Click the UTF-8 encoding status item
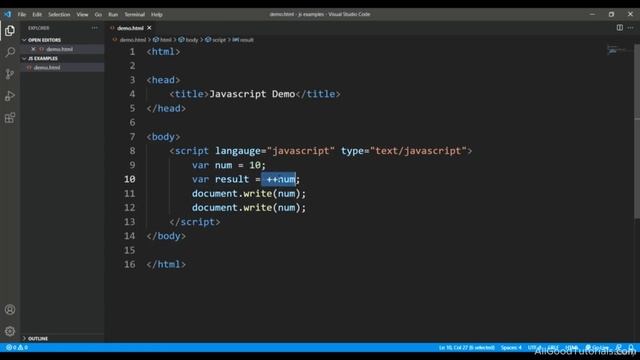640x360 pixels. 534,348
